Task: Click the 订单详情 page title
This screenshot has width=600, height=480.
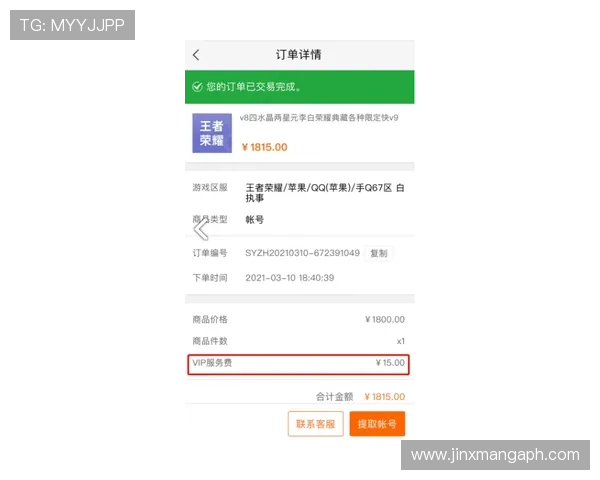Action: [298, 55]
